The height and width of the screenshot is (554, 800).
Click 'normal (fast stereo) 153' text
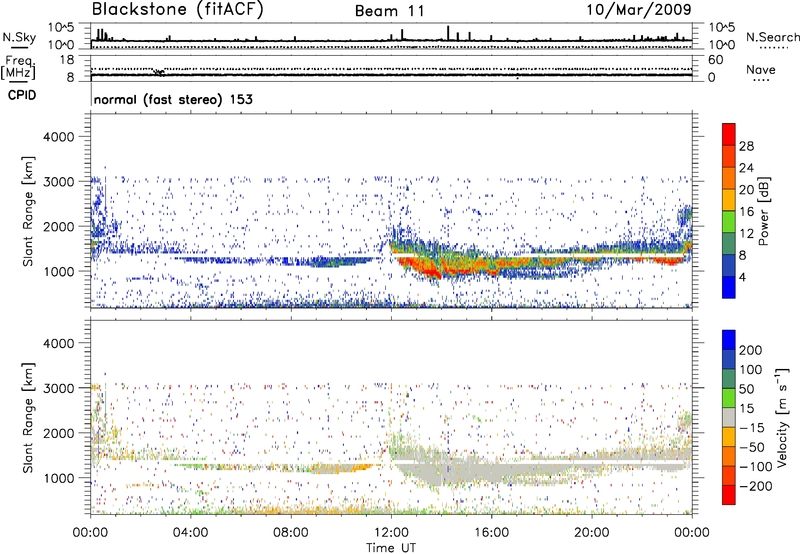[x=173, y=99]
